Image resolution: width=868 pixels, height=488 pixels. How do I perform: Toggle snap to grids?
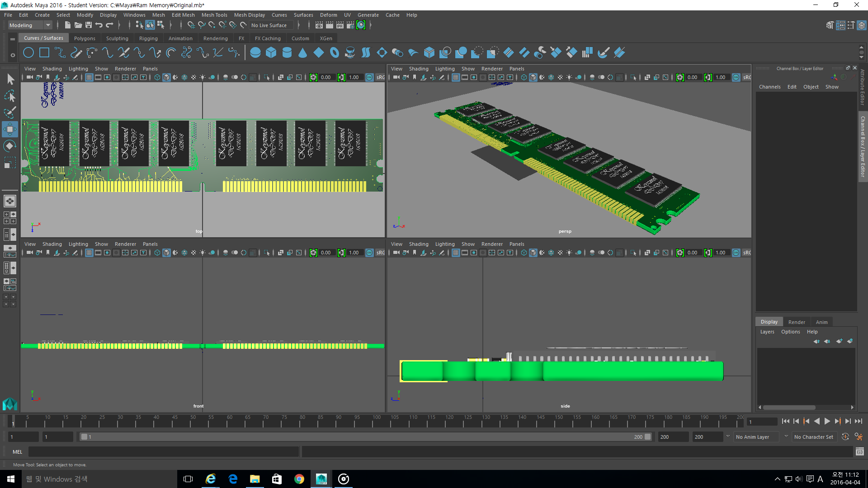[x=191, y=25]
